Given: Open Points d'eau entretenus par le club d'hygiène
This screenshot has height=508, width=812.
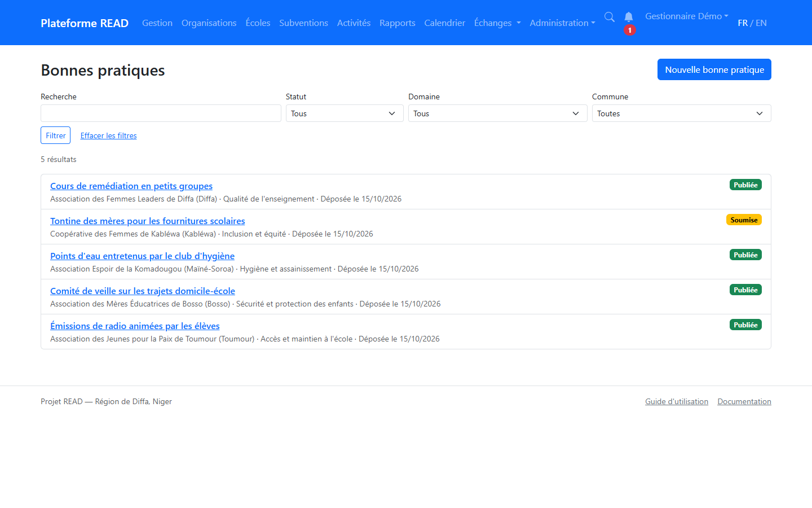Looking at the screenshot, I should 143,256.
